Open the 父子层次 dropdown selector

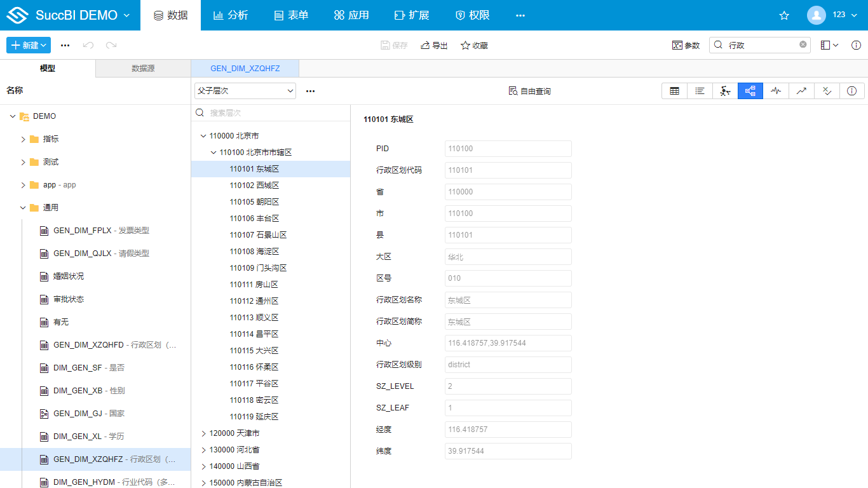pyautogui.click(x=245, y=91)
